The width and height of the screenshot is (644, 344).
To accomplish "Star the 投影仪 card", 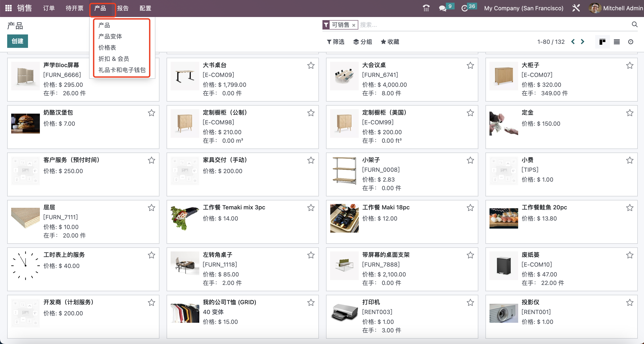I will (x=629, y=303).
